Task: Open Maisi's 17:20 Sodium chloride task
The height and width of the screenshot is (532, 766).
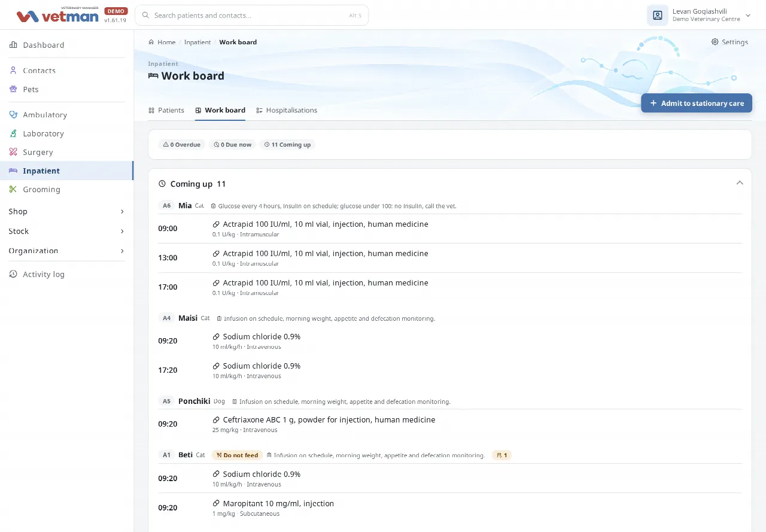Action: tap(450, 370)
